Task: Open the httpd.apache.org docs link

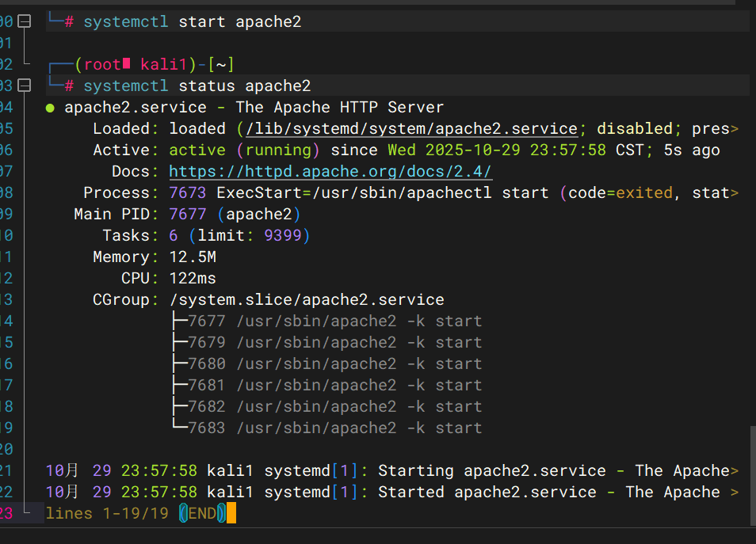Action: [330, 172]
